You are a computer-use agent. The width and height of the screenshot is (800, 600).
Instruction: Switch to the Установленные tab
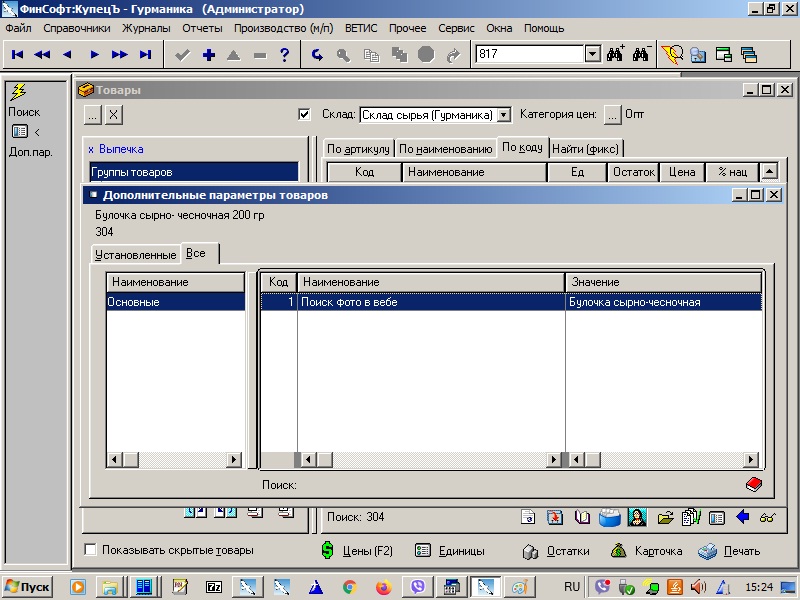pos(135,255)
